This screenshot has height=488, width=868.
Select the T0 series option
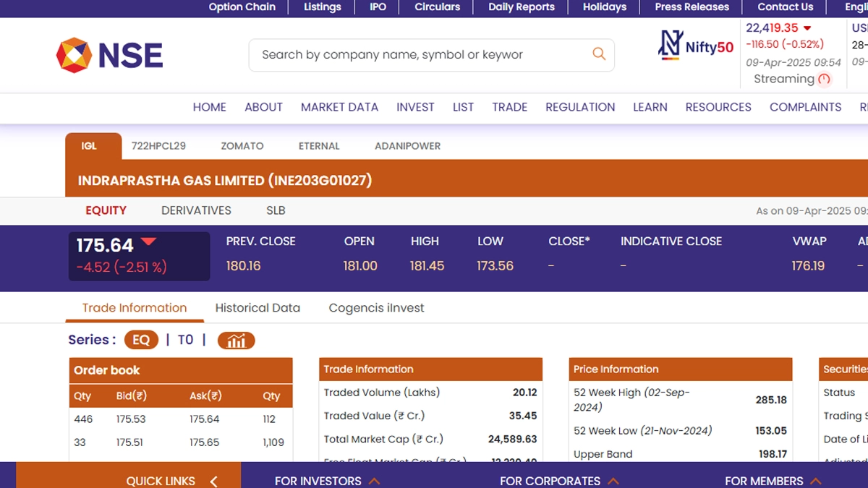click(x=185, y=340)
